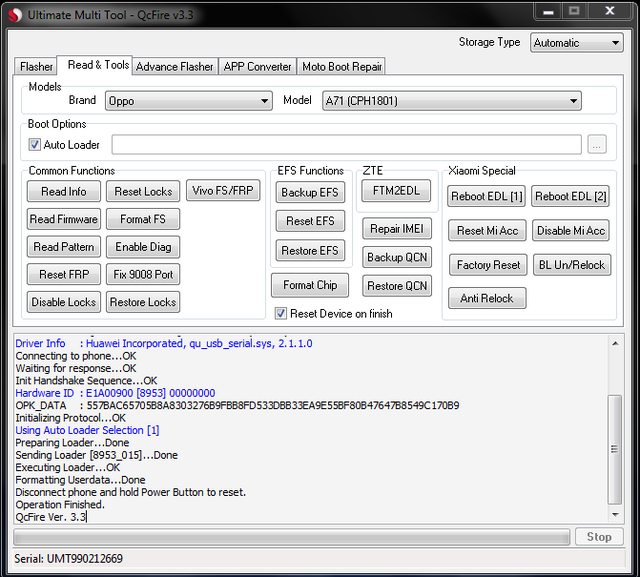The width and height of the screenshot is (640, 577).
Task: Click Using Auto Loader Selection log line
Action: point(87,430)
